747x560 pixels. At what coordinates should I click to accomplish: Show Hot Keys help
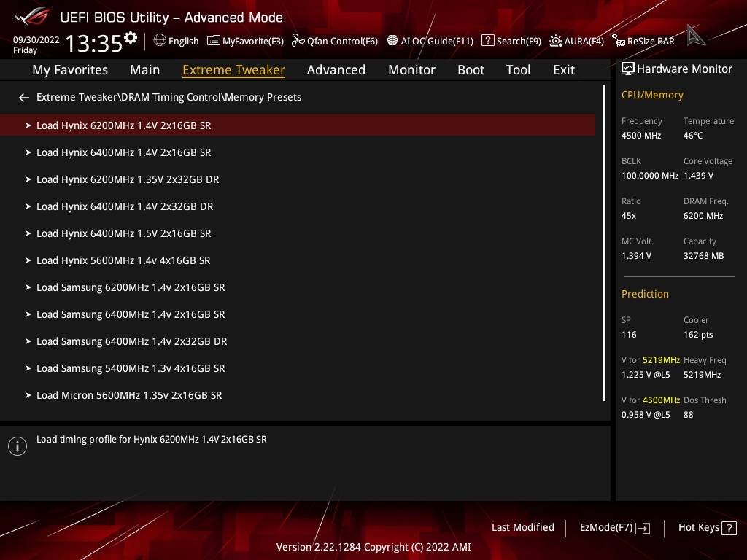tap(708, 528)
